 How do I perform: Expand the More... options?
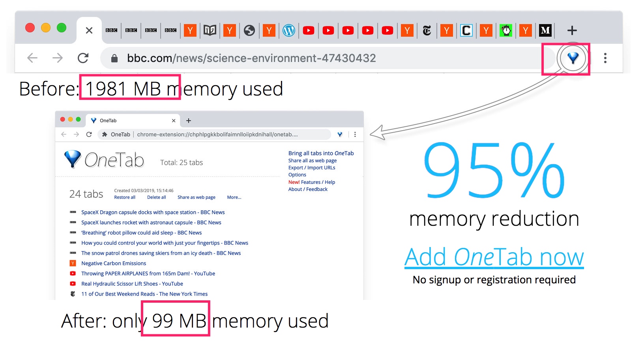tap(234, 197)
